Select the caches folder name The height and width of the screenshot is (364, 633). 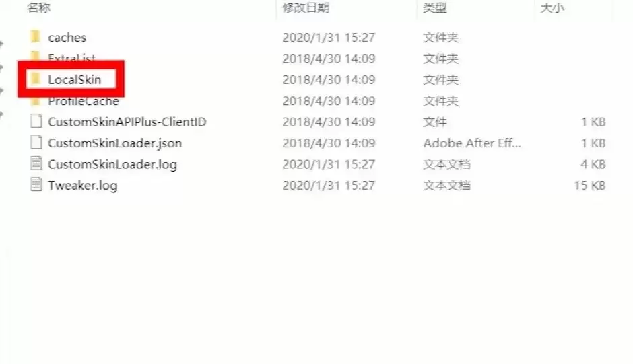[x=67, y=38]
